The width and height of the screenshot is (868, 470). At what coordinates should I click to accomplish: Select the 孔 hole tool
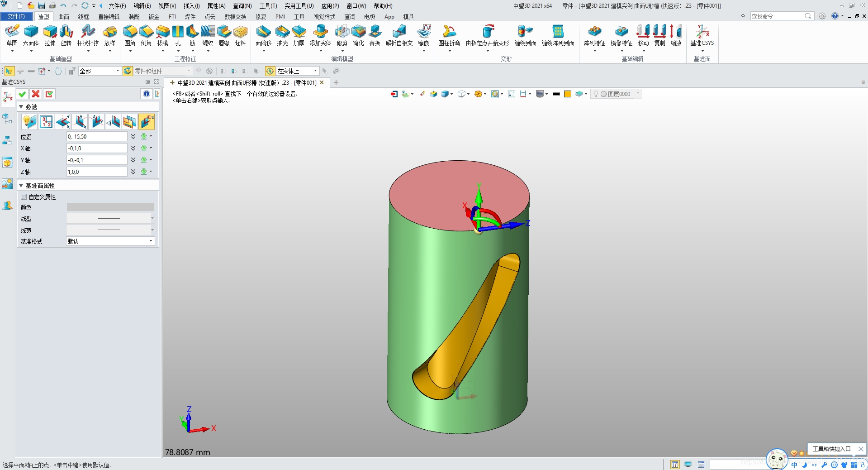click(x=178, y=36)
